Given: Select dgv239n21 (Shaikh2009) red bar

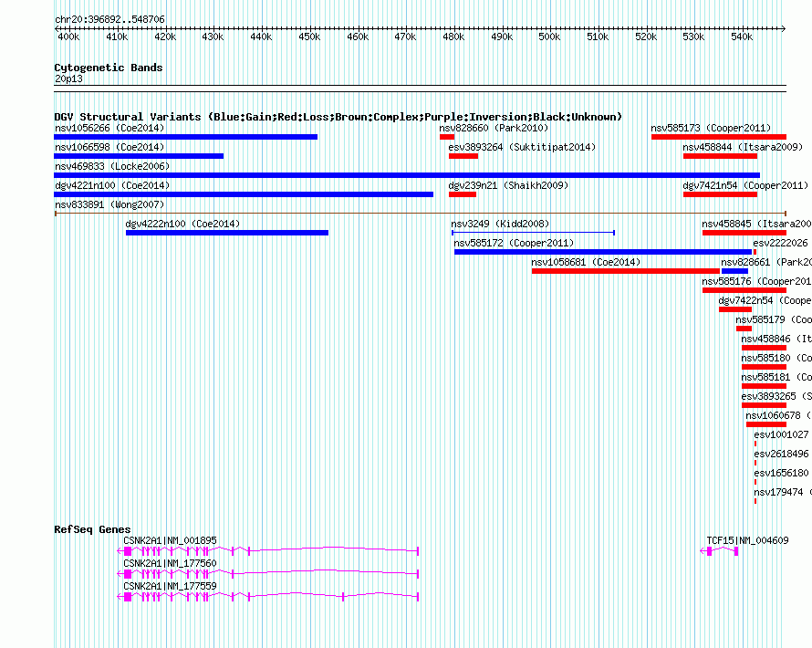Looking at the screenshot, I should coord(463,194).
